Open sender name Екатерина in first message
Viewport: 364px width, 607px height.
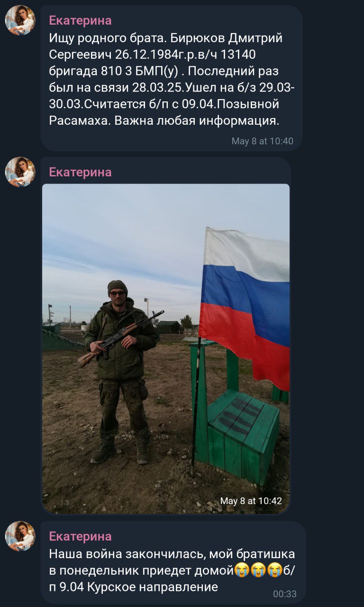pyautogui.click(x=80, y=20)
